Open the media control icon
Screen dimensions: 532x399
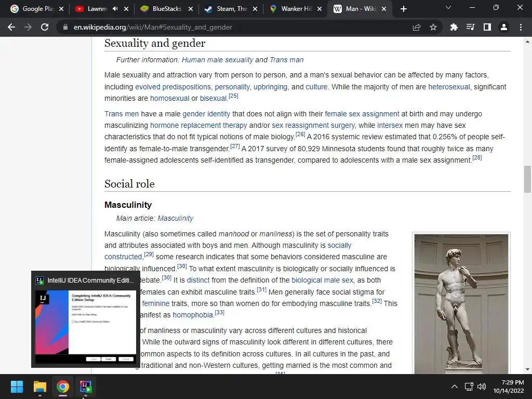470,27
